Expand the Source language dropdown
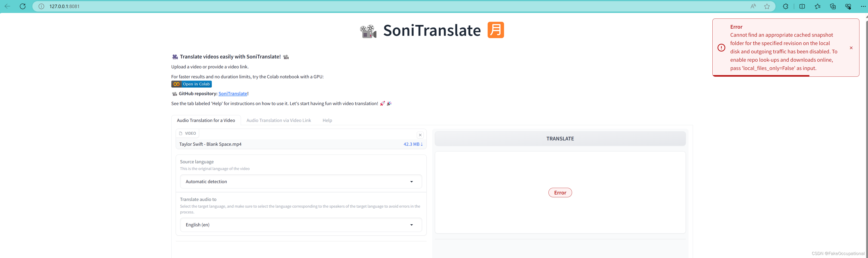Viewport: 868px width, 258px height. click(x=301, y=182)
